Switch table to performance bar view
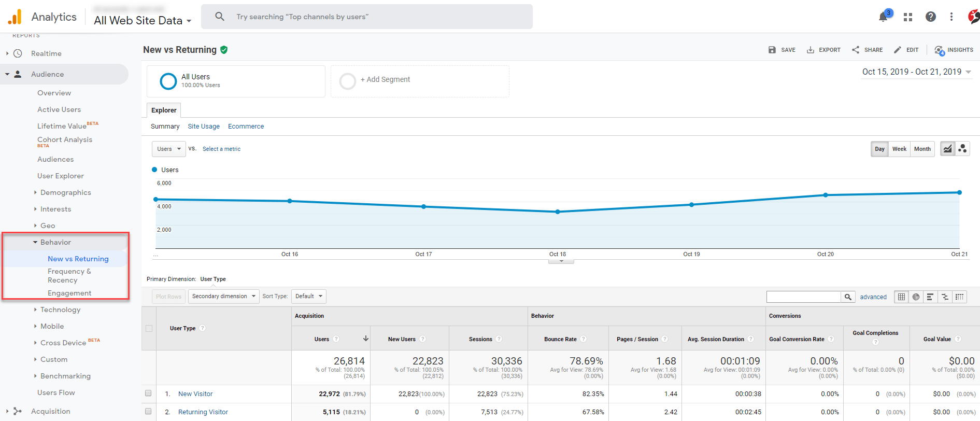980x421 pixels. [x=930, y=297]
